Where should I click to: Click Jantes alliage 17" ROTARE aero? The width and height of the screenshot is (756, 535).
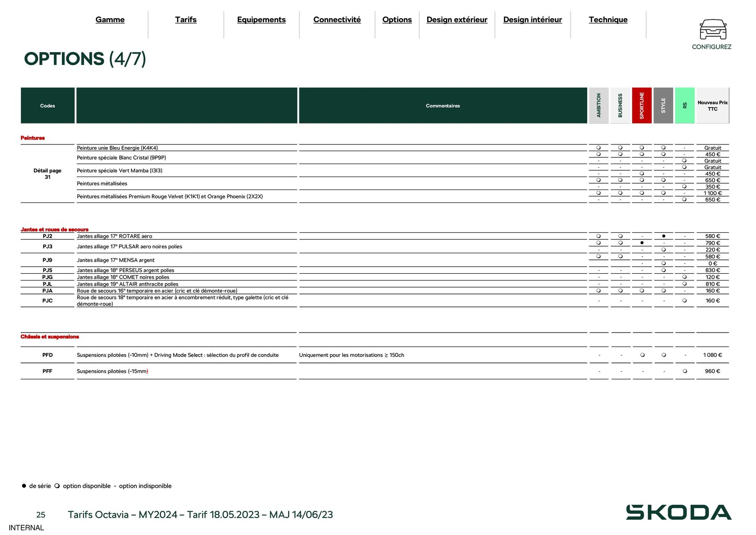[114, 236]
